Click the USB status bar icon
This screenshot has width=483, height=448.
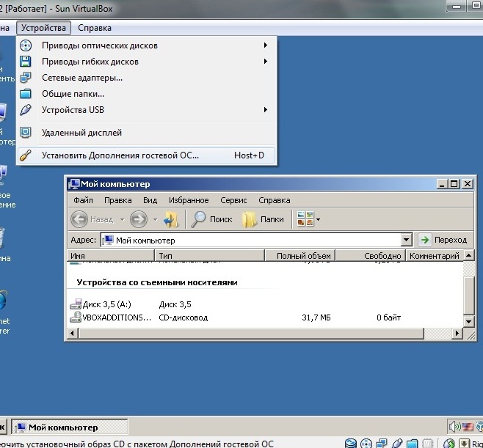[x=397, y=444]
